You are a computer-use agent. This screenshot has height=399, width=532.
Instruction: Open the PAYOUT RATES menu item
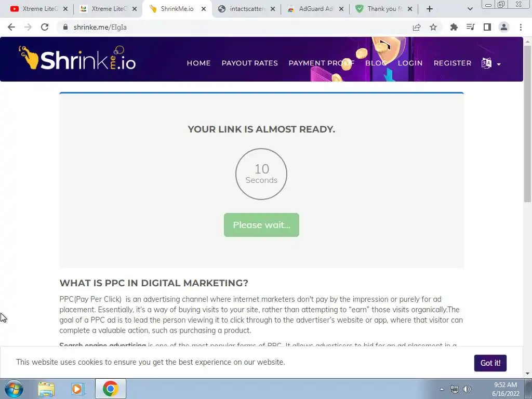click(x=250, y=63)
